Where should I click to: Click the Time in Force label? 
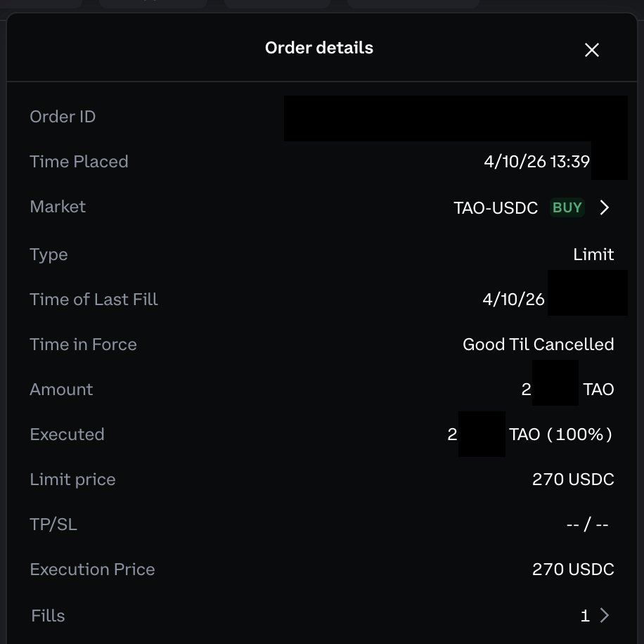tap(83, 344)
